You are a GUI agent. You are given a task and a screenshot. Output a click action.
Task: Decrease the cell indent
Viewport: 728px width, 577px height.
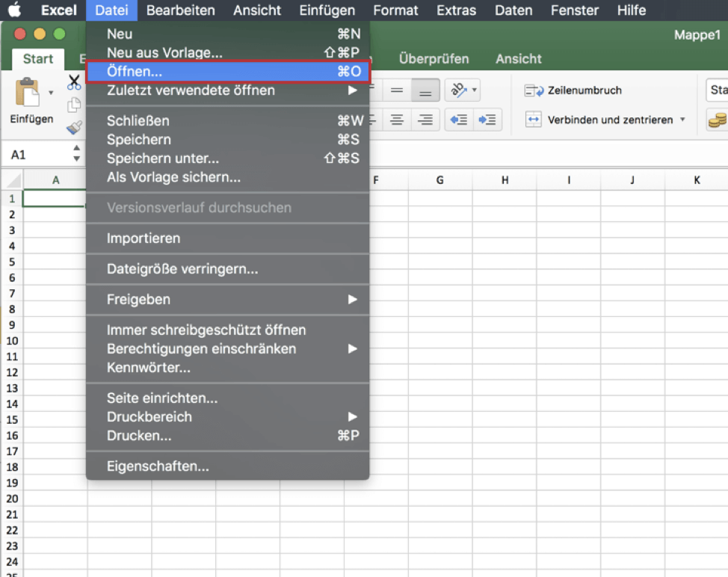tap(459, 120)
